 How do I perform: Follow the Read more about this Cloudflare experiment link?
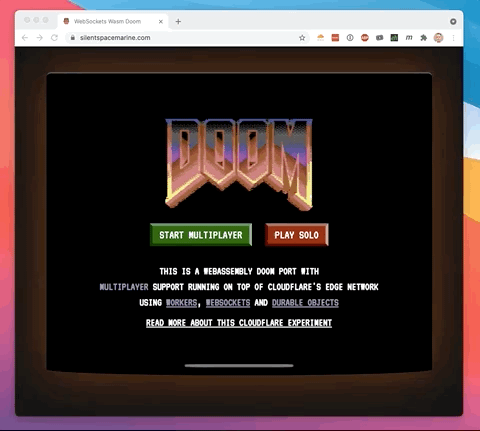[239, 323]
